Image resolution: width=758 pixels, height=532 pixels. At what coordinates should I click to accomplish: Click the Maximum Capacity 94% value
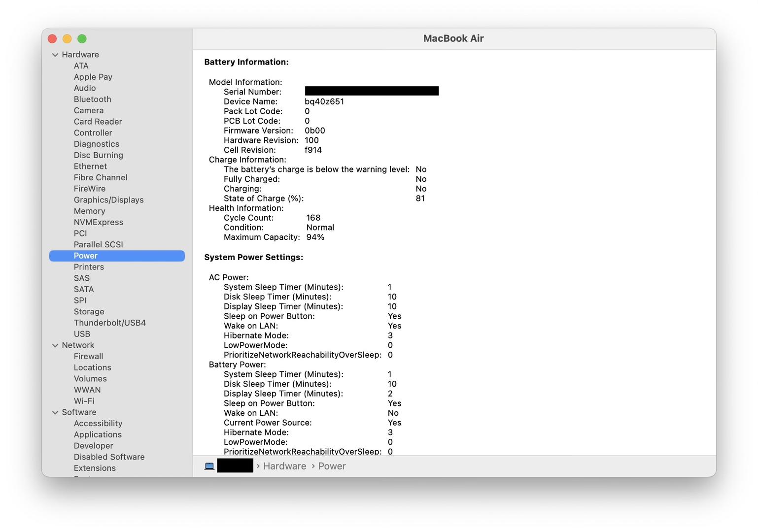point(315,237)
